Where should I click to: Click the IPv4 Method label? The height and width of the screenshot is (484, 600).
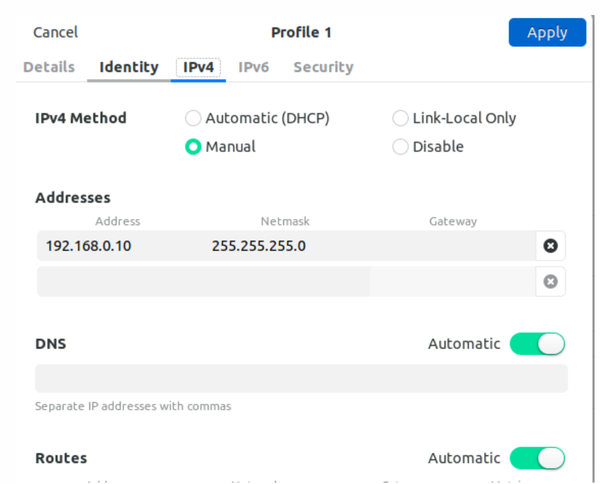pos(81,118)
